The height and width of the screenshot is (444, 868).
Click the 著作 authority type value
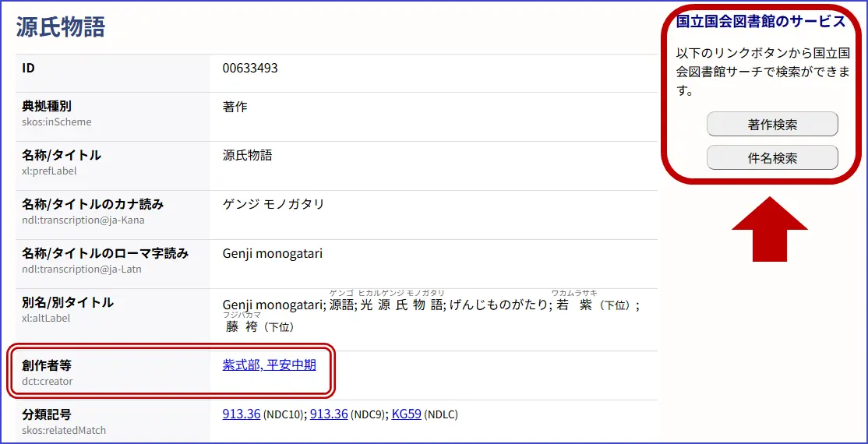point(235,107)
